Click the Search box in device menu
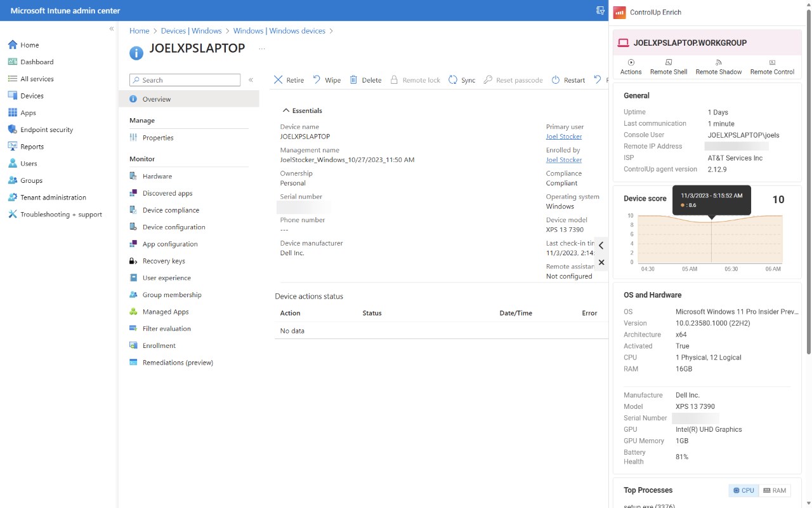 point(185,80)
